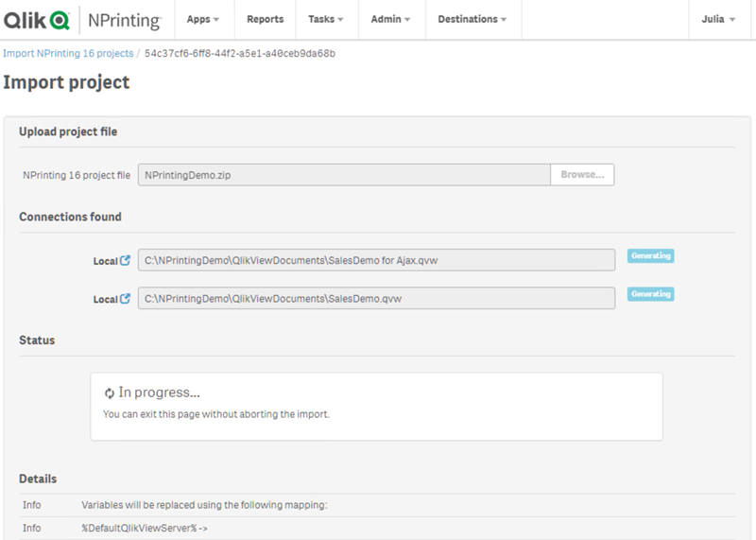Screen dimensions: 756x540
Task: Click Generating badge for SalesDemo for Ajax
Action: (x=650, y=256)
